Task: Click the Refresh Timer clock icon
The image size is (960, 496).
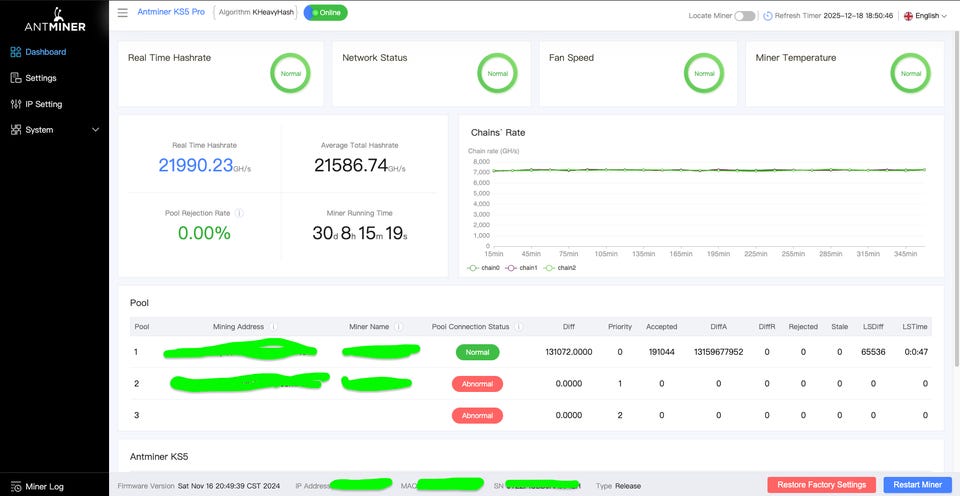Action: [x=768, y=16]
